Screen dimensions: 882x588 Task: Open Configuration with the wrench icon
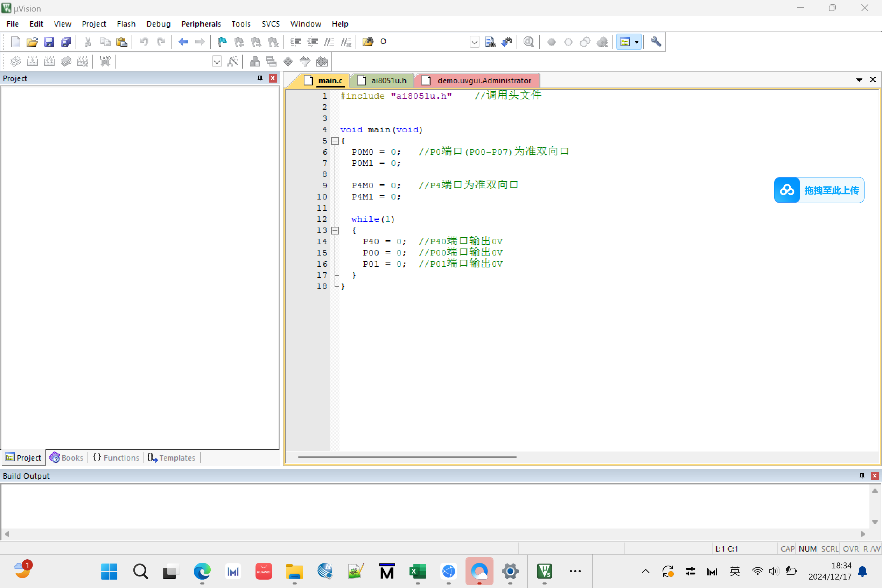pyautogui.click(x=656, y=42)
